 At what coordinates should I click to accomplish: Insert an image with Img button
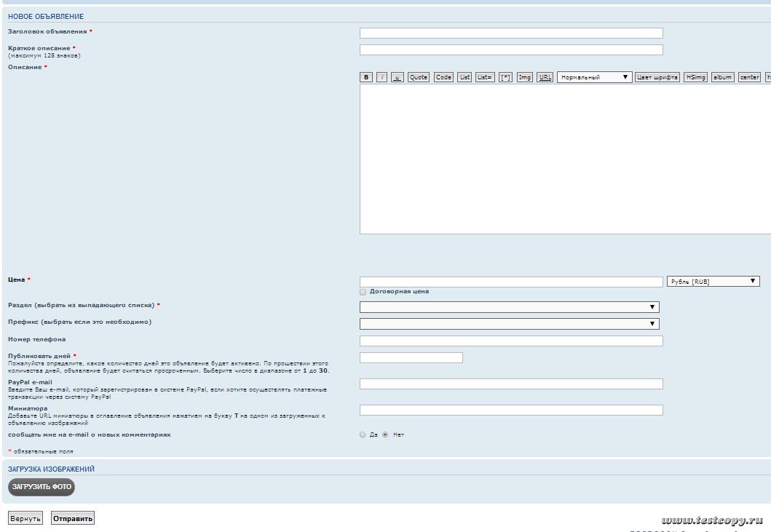(524, 77)
